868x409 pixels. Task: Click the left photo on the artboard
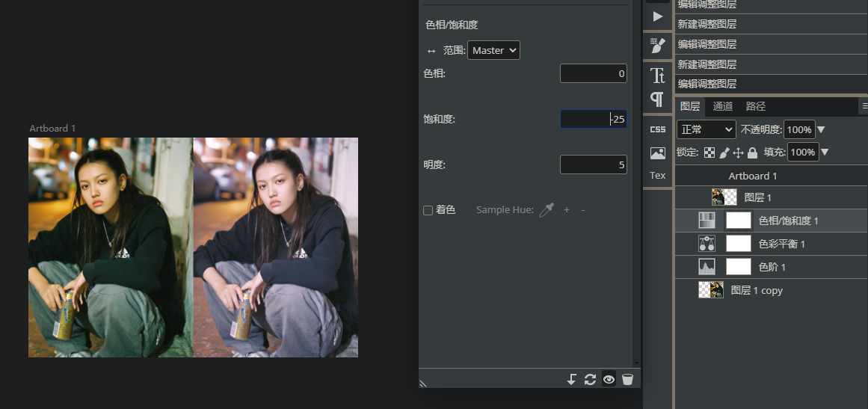[x=111, y=247]
